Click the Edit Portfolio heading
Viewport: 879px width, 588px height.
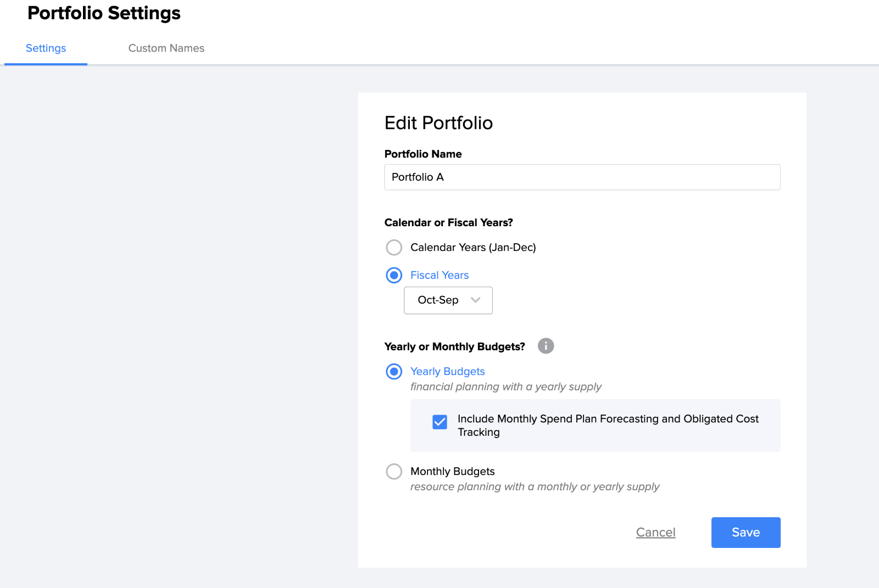click(438, 123)
